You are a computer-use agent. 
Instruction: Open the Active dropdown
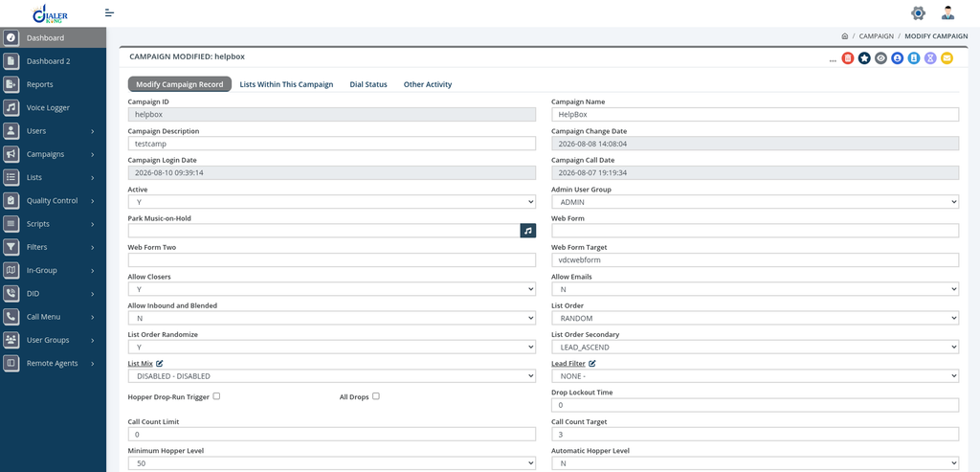[x=332, y=202]
